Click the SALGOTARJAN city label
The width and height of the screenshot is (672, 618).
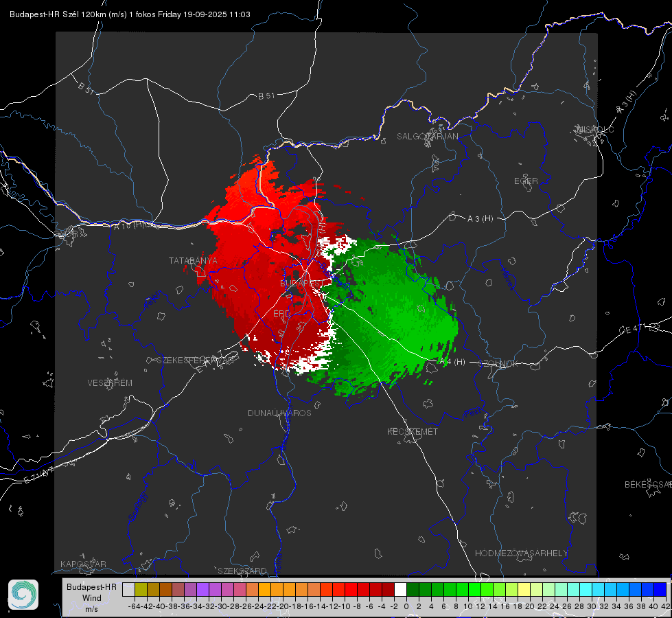427,137
